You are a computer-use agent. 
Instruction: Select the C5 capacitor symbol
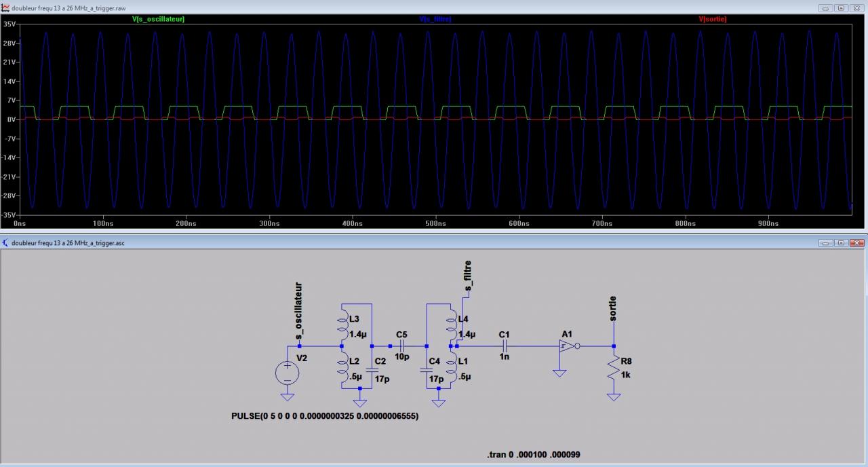coord(401,345)
